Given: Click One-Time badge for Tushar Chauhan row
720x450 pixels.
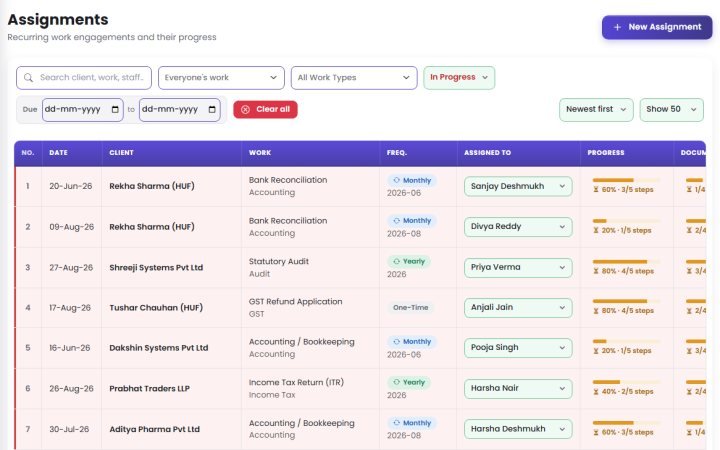Looking at the screenshot, I should (x=411, y=307).
